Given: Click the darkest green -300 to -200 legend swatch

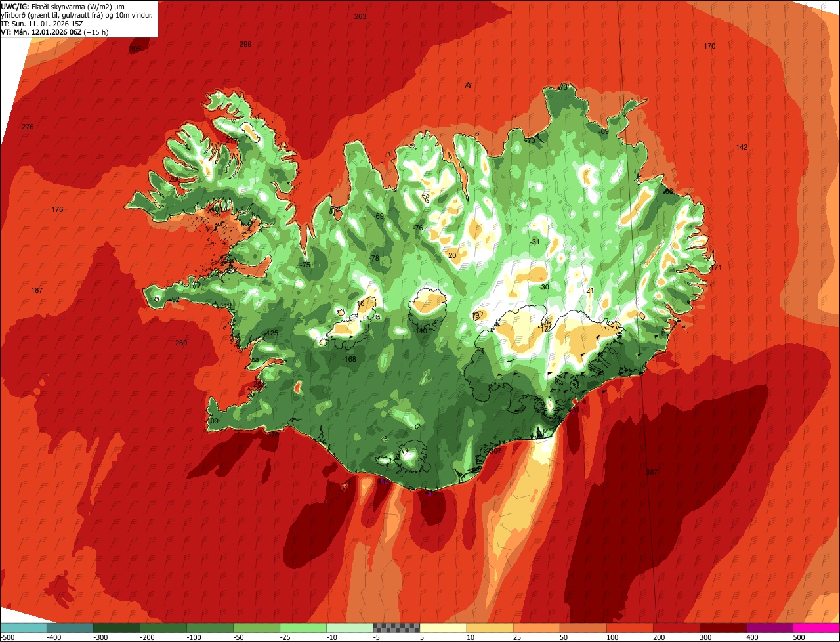Looking at the screenshot, I should tap(117, 628).
